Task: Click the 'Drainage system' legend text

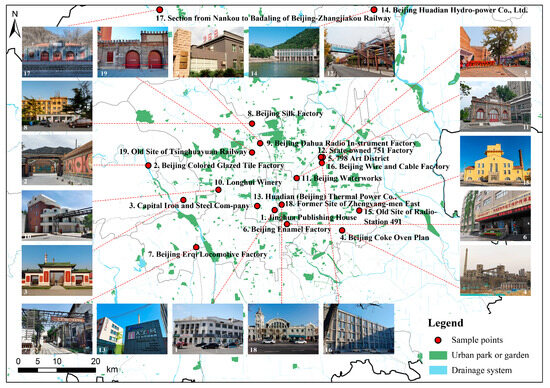Action: coord(482,370)
